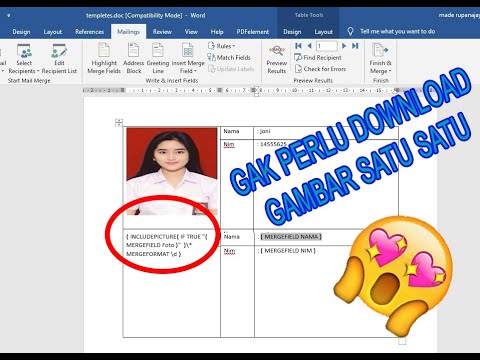The image size is (480, 360).
Task: Click Check for Errors
Action: click(320, 69)
